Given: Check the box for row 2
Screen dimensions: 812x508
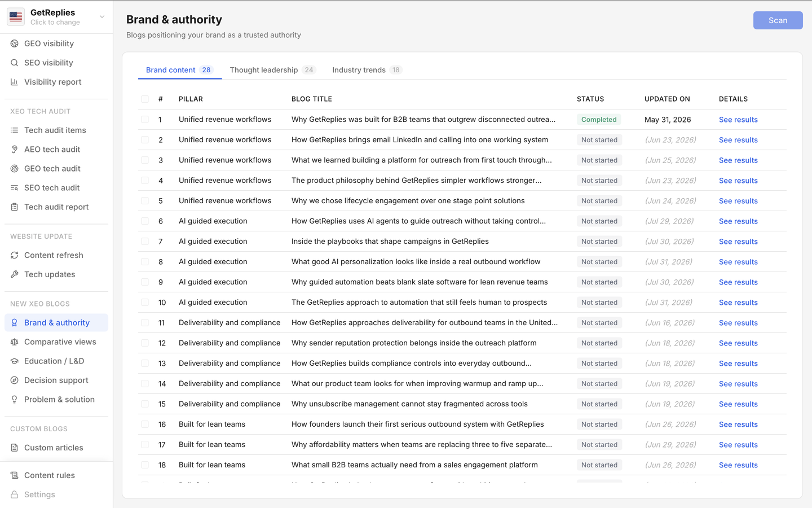Looking at the screenshot, I should click(x=145, y=140).
